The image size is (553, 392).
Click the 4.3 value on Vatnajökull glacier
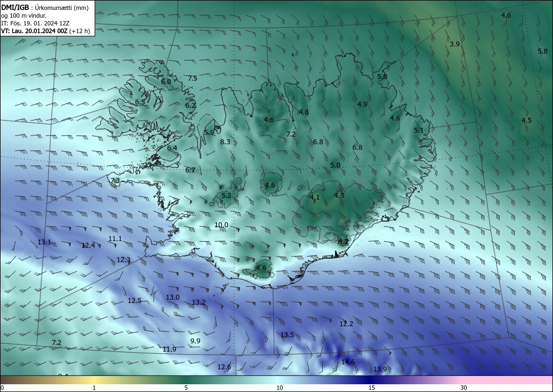[x=339, y=195]
